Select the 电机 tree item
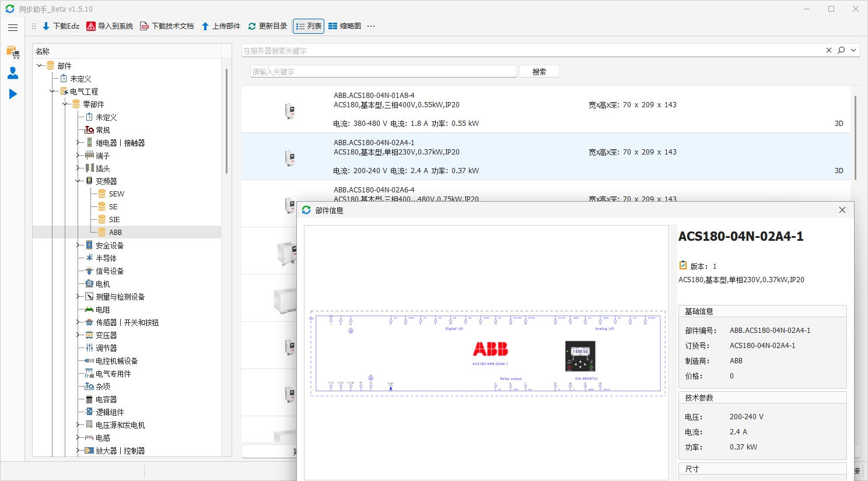This screenshot has height=481, width=868. [x=103, y=284]
